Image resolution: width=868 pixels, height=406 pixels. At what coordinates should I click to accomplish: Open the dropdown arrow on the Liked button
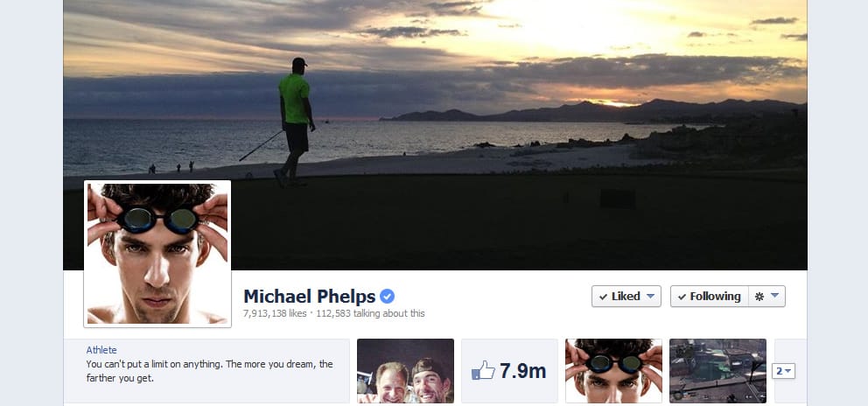650,296
